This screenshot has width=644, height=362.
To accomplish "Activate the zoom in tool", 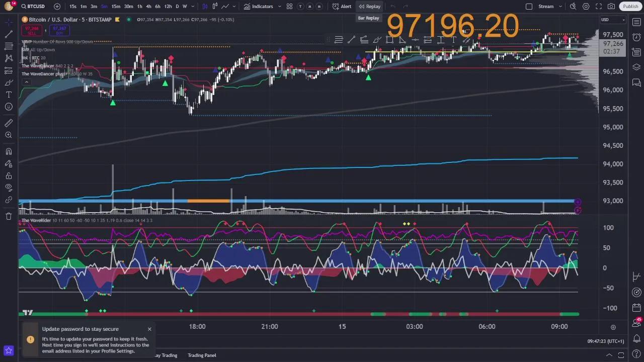I will [x=9, y=135].
